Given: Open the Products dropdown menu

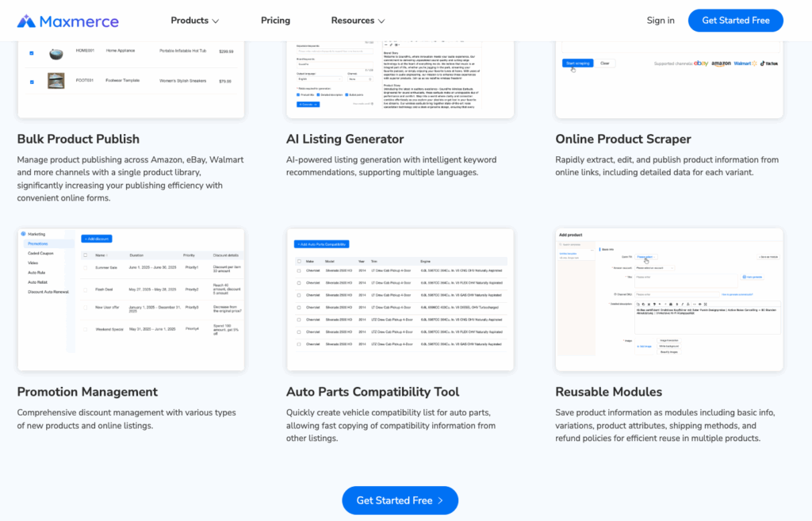Looking at the screenshot, I should point(194,20).
